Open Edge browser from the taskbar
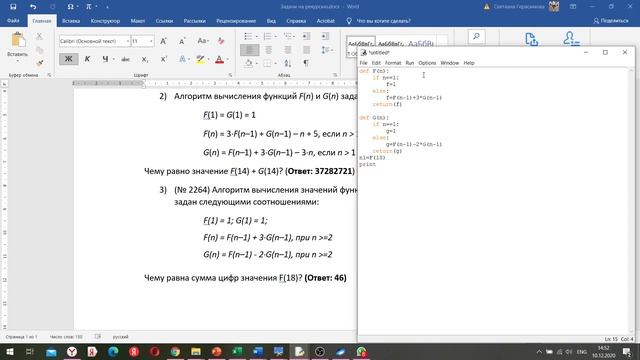 [x=113, y=351]
